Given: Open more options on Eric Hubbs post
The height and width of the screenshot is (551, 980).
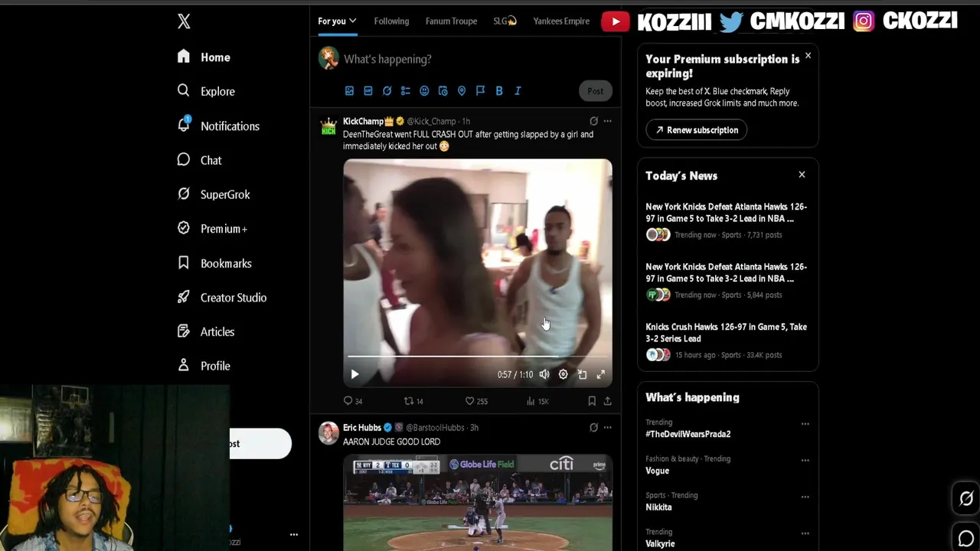Looking at the screenshot, I should [607, 428].
